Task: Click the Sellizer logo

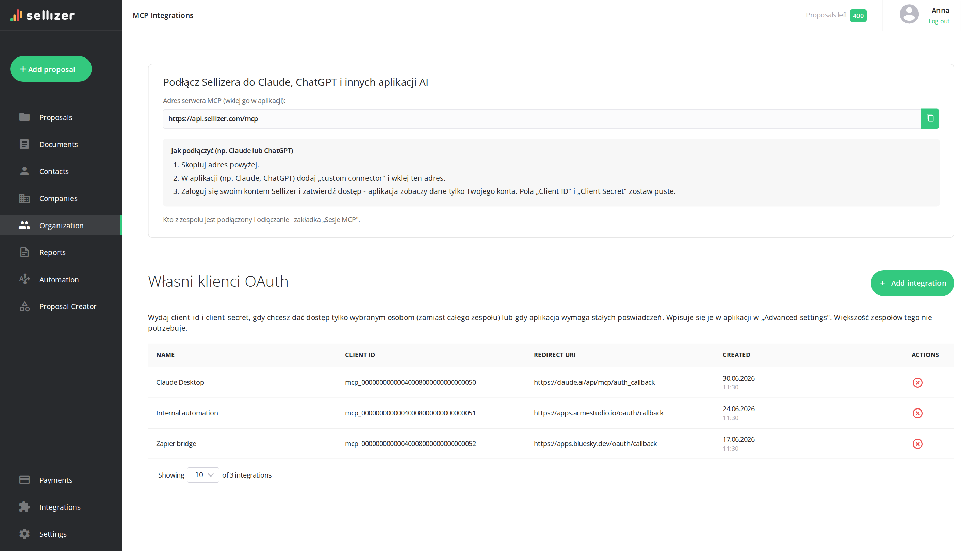Action: point(42,15)
